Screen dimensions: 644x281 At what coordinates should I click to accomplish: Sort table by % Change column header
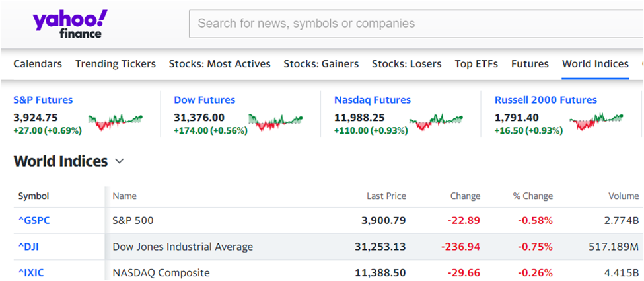[x=532, y=196]
